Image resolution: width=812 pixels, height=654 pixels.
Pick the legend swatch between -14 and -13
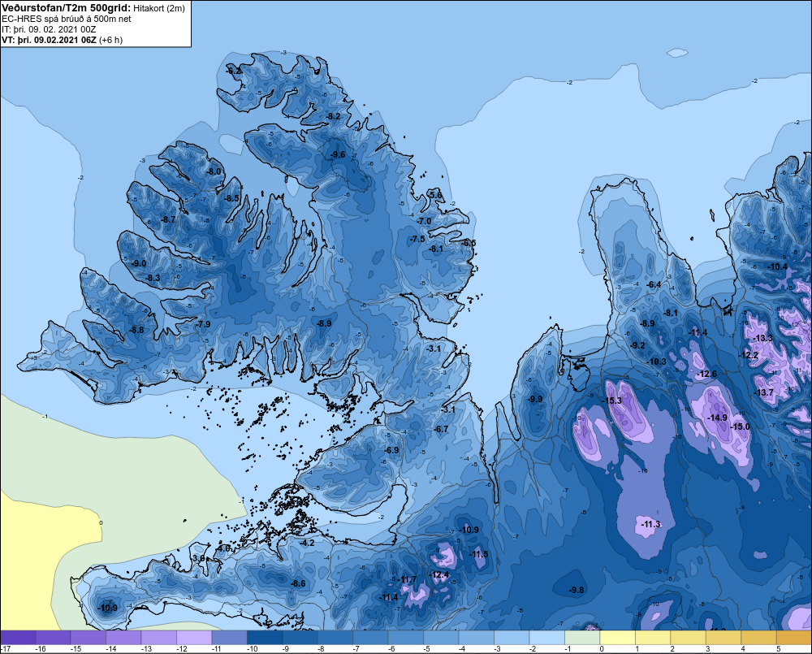[123, 638]
